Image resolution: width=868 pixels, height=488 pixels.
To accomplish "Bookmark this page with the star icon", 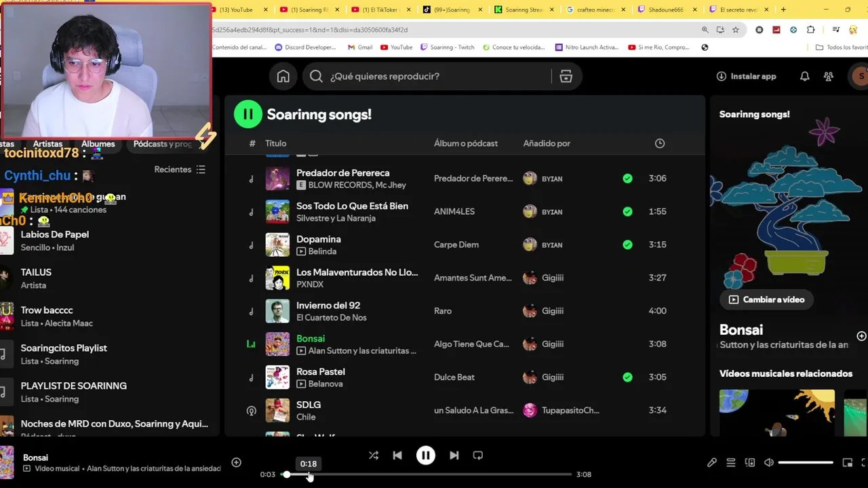I will coord(736,30).
